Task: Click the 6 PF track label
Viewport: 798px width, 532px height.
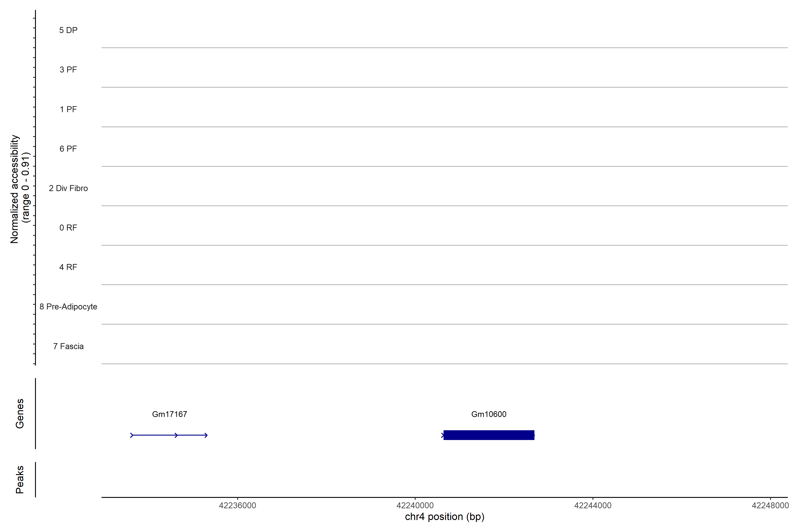Action: point(68,149)
